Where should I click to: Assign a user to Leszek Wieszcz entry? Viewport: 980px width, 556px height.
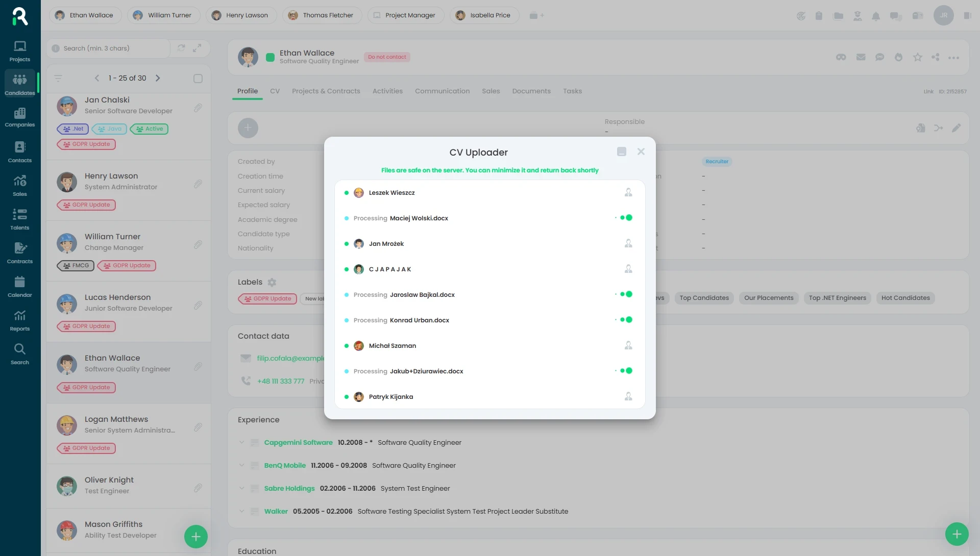click(628, 192)
